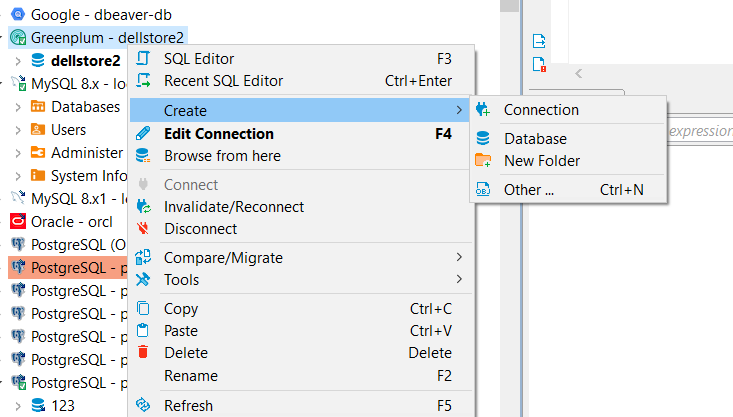The image size is (733, 417).
Task: Click the New Folder icon in submenu
Action: 483,160
